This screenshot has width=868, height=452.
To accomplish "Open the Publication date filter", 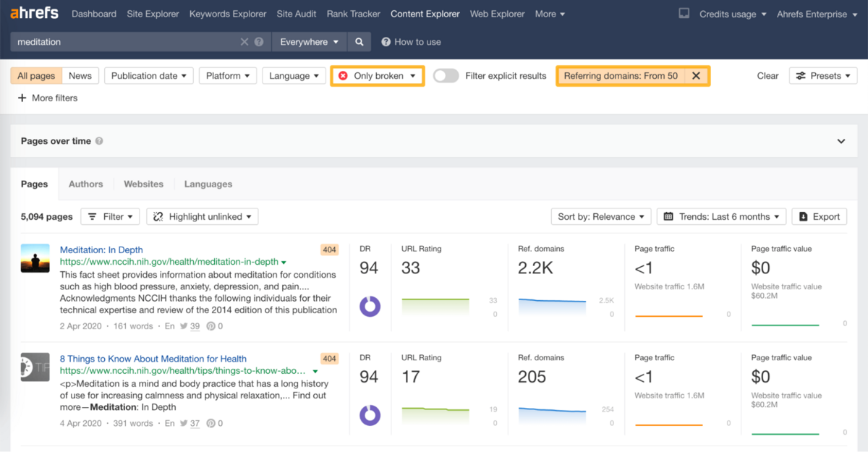I will point(149,76).
